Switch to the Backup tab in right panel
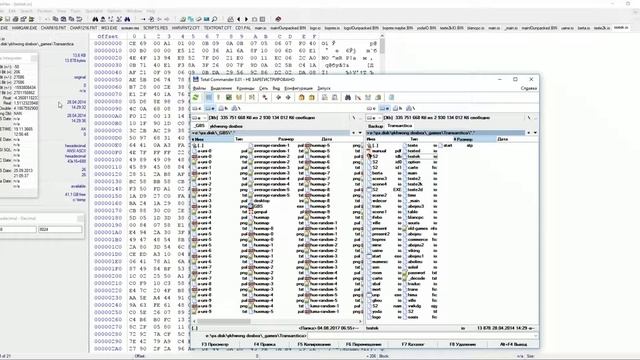The height and width of the screenshot is (360, 640). point(376,126)
